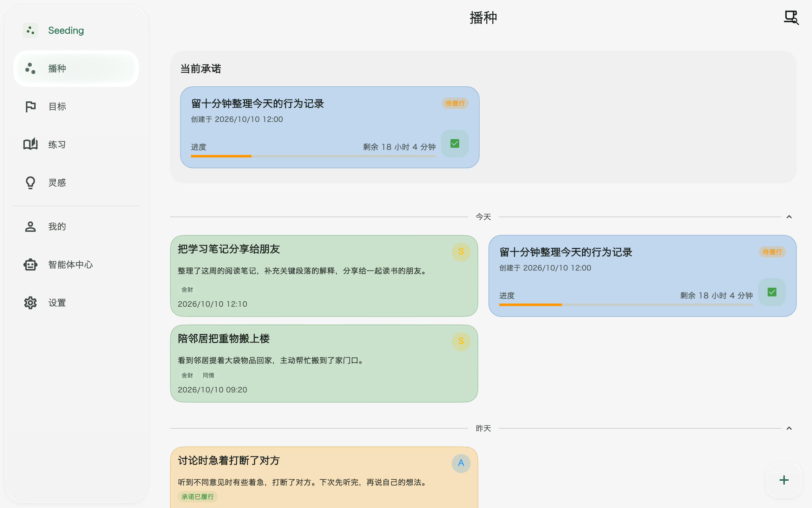Click the 我的 person icon

tap(30, 226)
